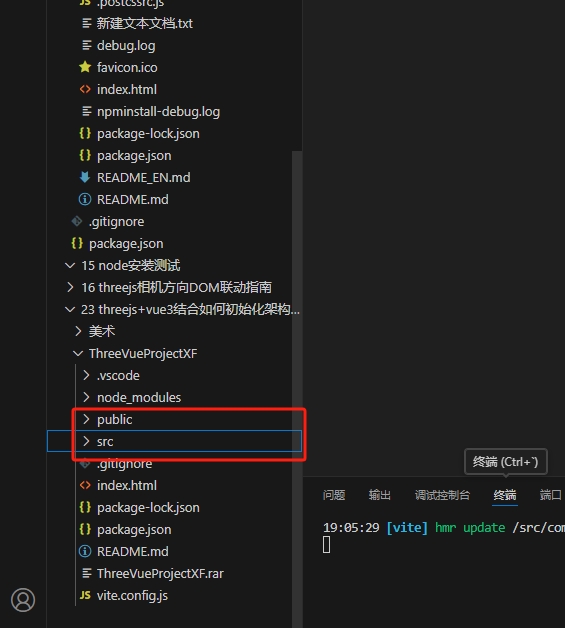Viewport: 565px width, 628px height.
Task: Open the 调试控制台 panel tab
Action: (x=442, y=495)
